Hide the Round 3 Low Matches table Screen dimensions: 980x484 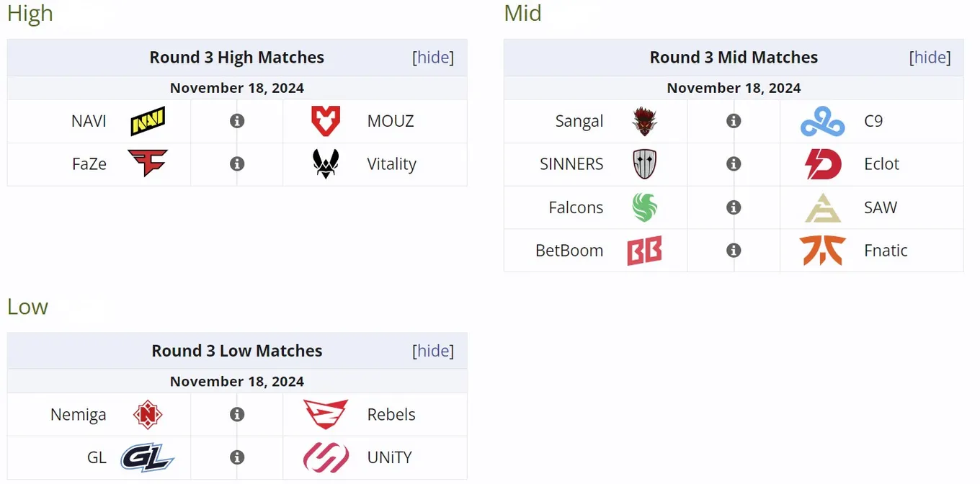pos(433,351)
